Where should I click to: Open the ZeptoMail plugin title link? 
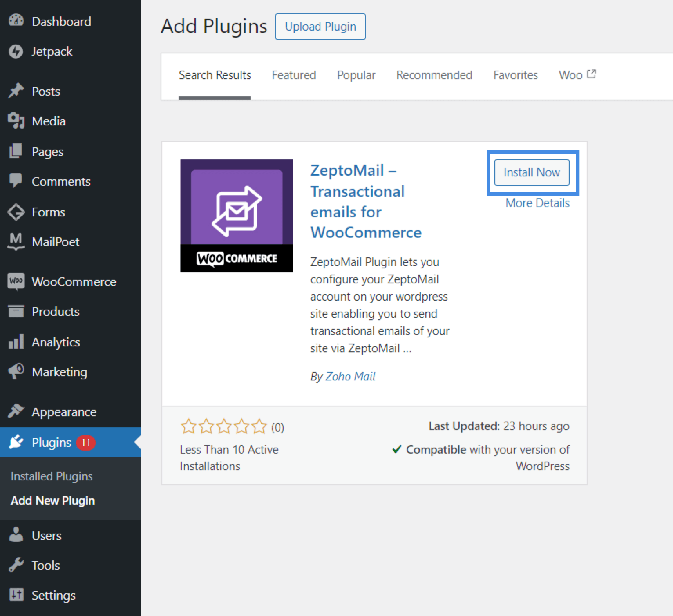(366, 201)
